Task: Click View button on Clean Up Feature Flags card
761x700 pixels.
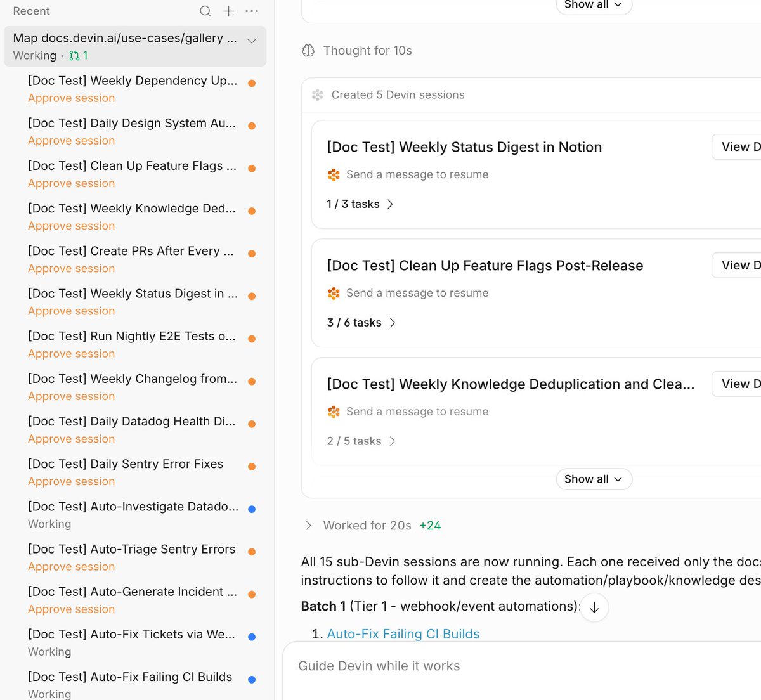Action: coord(737,266)
